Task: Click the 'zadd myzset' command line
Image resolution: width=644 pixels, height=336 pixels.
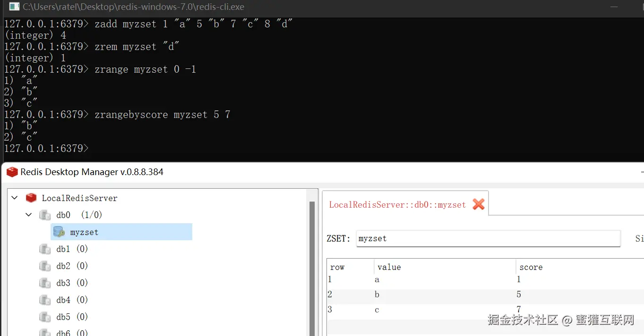Action: tap(148, 24)
